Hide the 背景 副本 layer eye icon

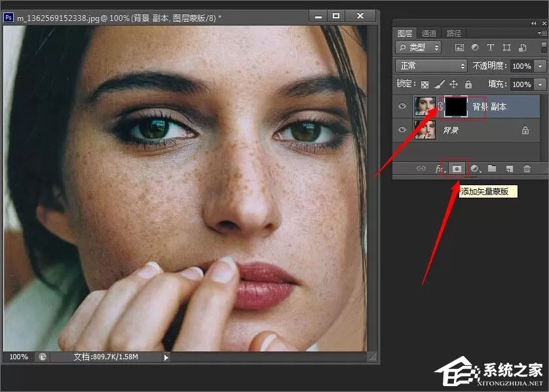pyautogui.click(x=402, y=105)
